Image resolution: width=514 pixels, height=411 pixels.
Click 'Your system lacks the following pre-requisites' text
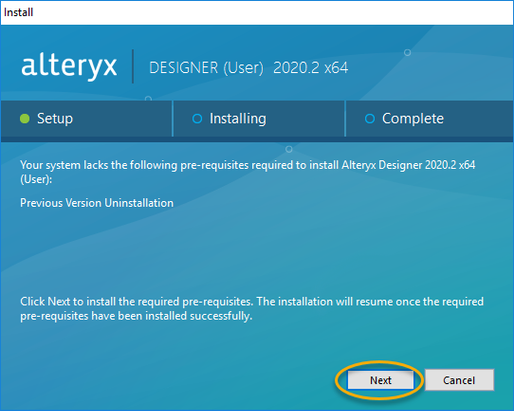[x=134, y=165]
